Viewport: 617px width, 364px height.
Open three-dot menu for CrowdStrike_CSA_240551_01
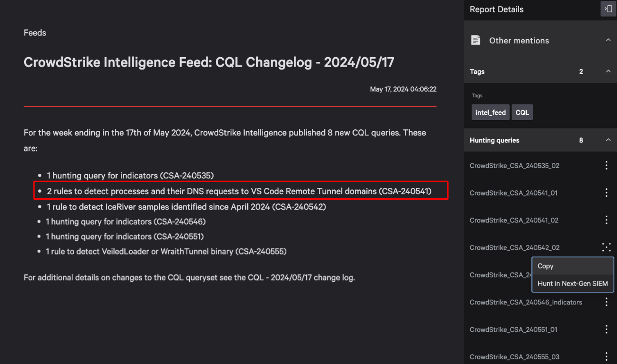coord(607,330)
